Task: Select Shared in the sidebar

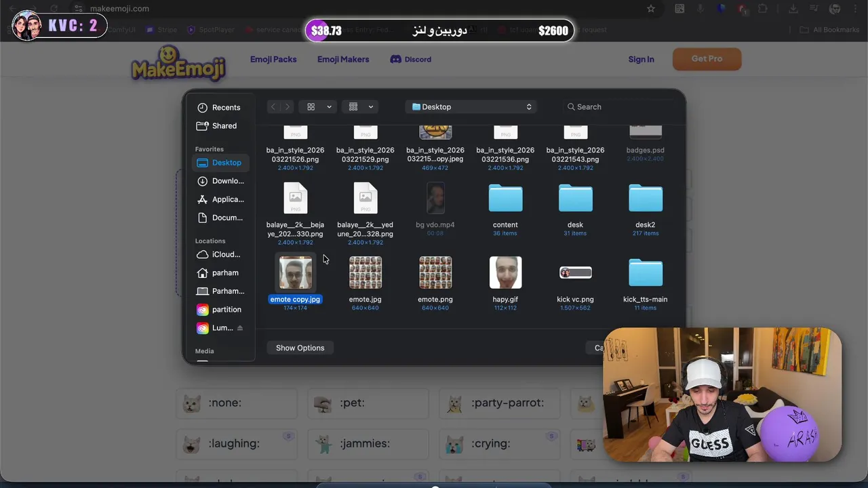Action: [x=217, y=125]
